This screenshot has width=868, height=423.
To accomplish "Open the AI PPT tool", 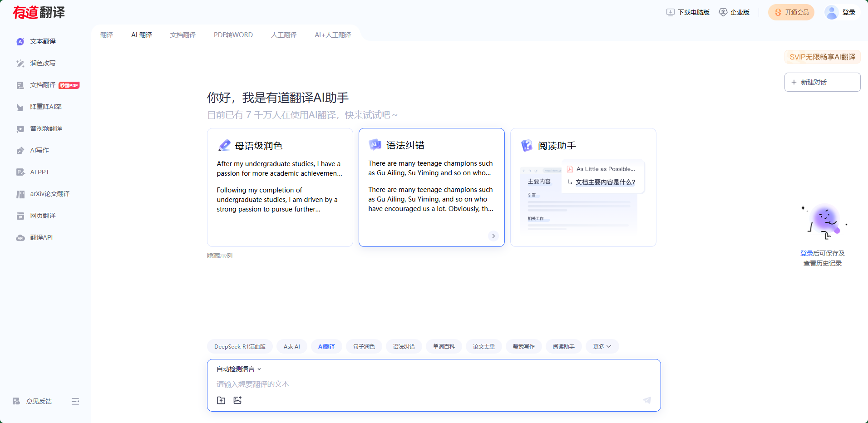I will tap(39, 172).
